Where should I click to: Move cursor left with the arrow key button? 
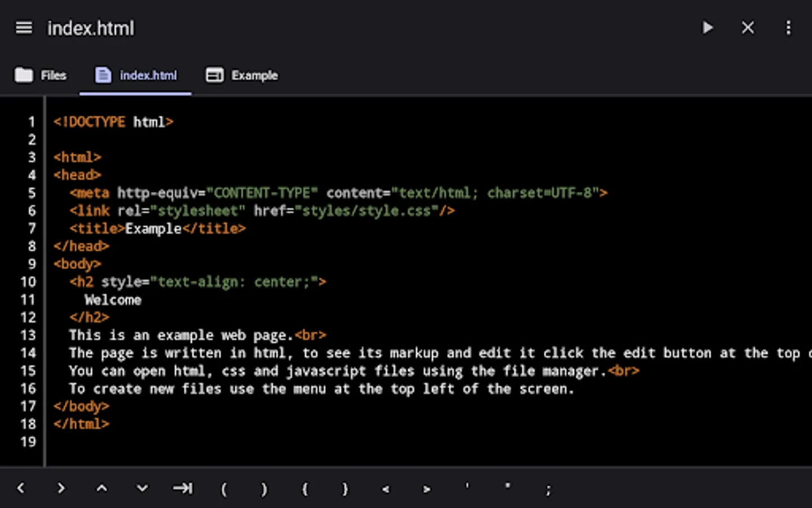point(21,488)
